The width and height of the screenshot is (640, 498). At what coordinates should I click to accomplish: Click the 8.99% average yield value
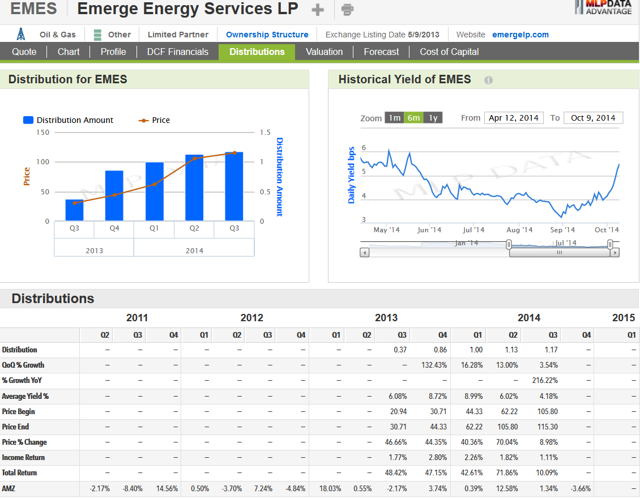[473, 396]
